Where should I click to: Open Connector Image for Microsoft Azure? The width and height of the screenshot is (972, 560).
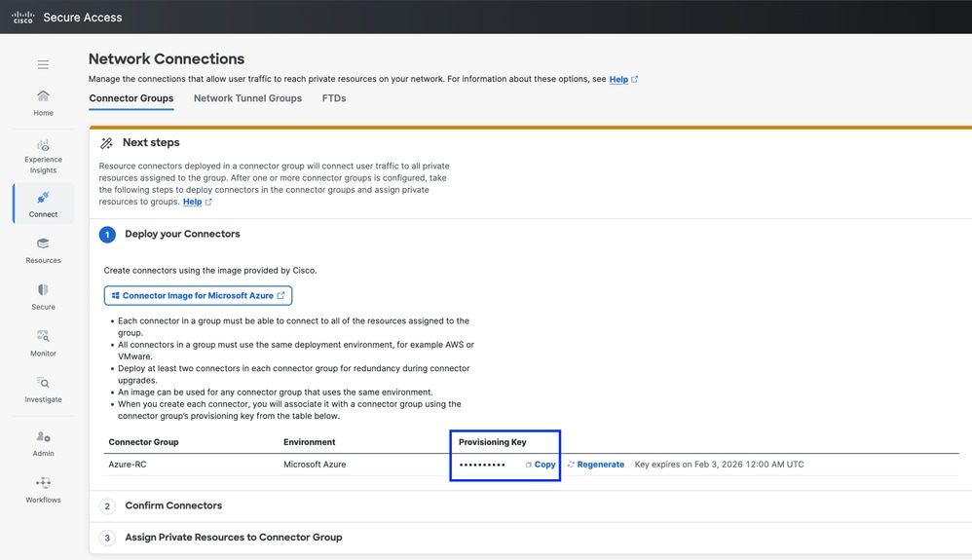point(198,296)
